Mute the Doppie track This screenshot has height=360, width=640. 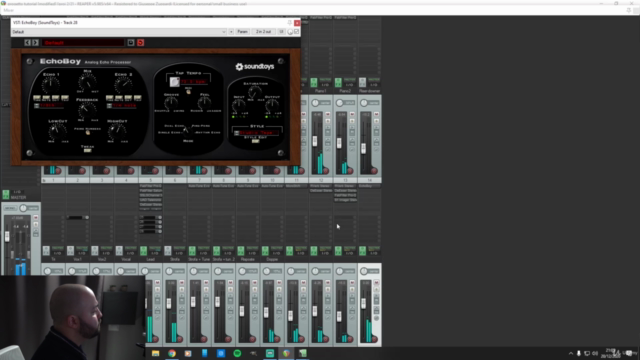[x=279, y=282]
